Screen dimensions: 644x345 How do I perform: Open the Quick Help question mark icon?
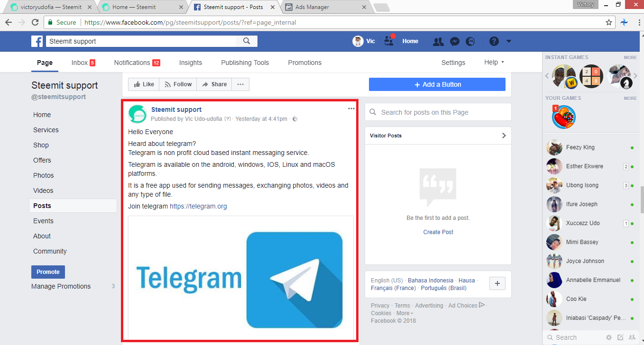(494, 41)
